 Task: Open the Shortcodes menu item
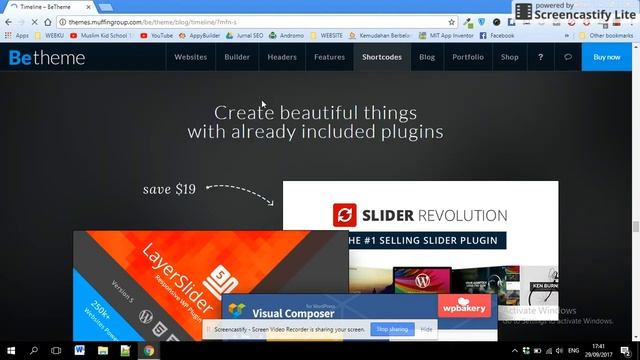coord(382,57)
